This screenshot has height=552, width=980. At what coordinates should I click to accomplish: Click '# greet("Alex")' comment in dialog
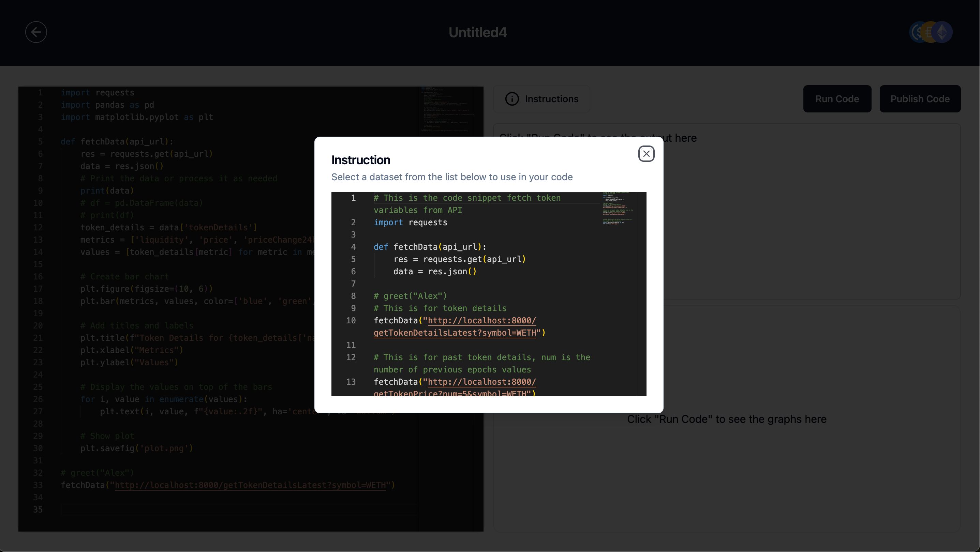point(410,296)
